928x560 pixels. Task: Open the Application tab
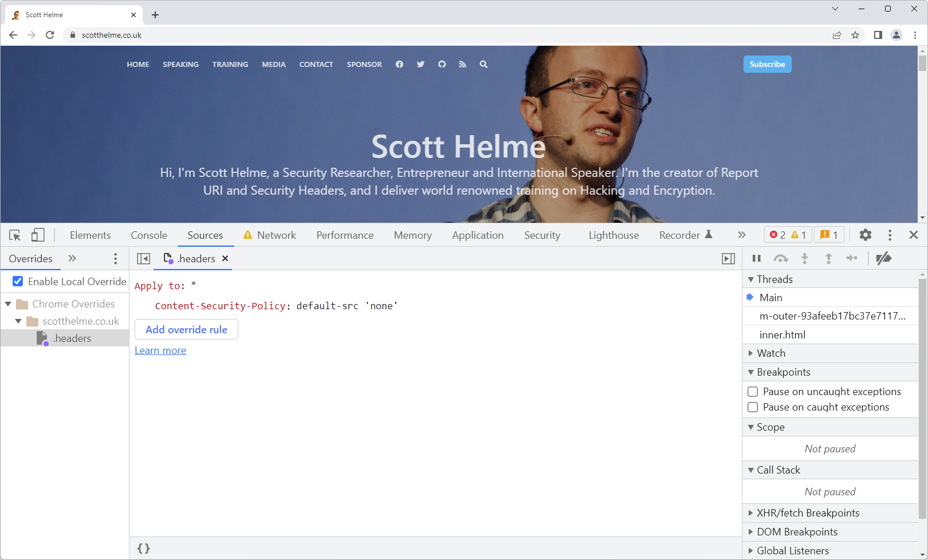coord(478,235)
